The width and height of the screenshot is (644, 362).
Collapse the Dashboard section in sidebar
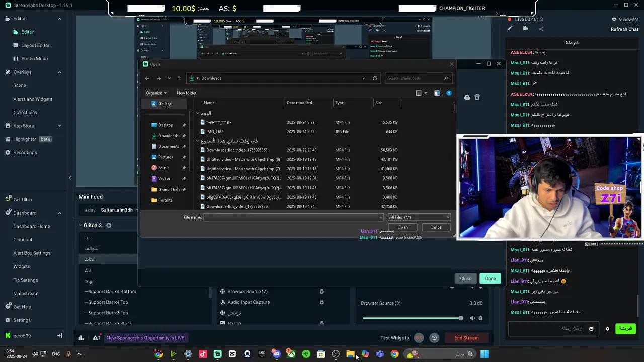(x=59, y=213)
